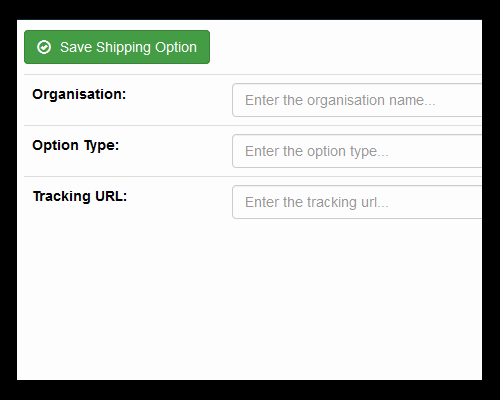Viewport: 500px width, 400px height.
Task: Place cursor in the organisation textbox
Action: pos(357,100)
